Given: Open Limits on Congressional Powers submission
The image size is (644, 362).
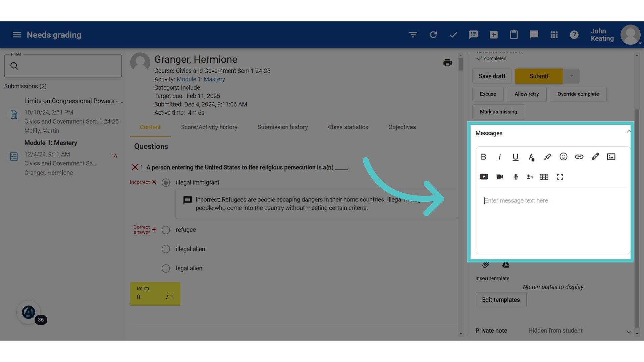Looking at the screenshot, I should coord(64,116).
